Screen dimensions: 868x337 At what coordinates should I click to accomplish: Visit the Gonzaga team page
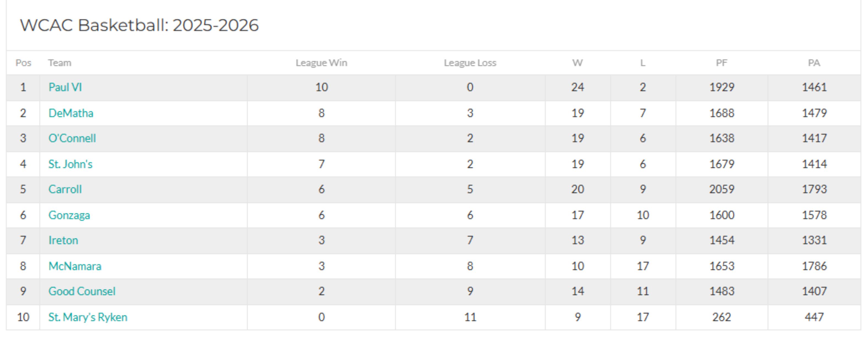[x=69, y=215]
